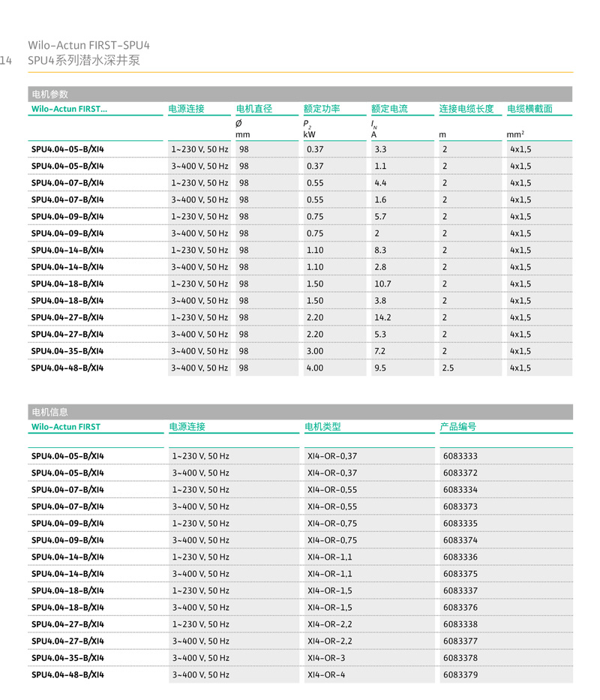
Task: Select the 产品编号 column header
Action: [x=457, y=427]
